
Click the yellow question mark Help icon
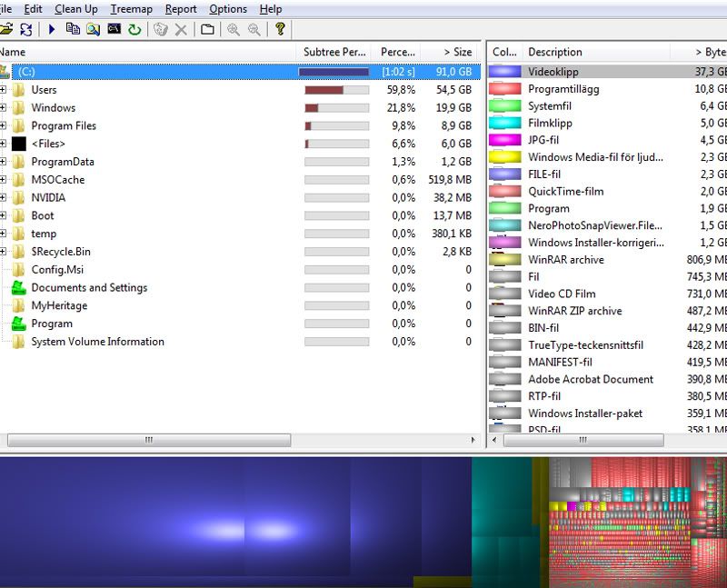pos(280,29)
